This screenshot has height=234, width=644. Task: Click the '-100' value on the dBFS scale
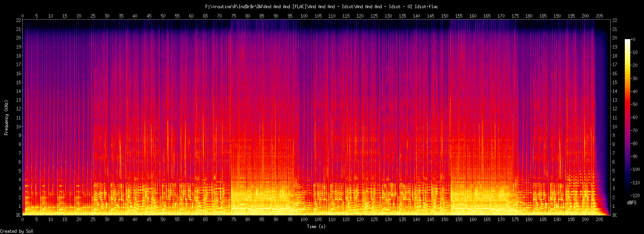635,169
